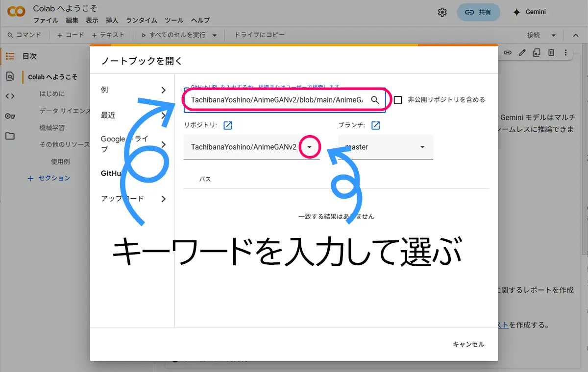Add a code cell with + コード
This screenshot has width=588, height=372.
(x=71, y=35)
